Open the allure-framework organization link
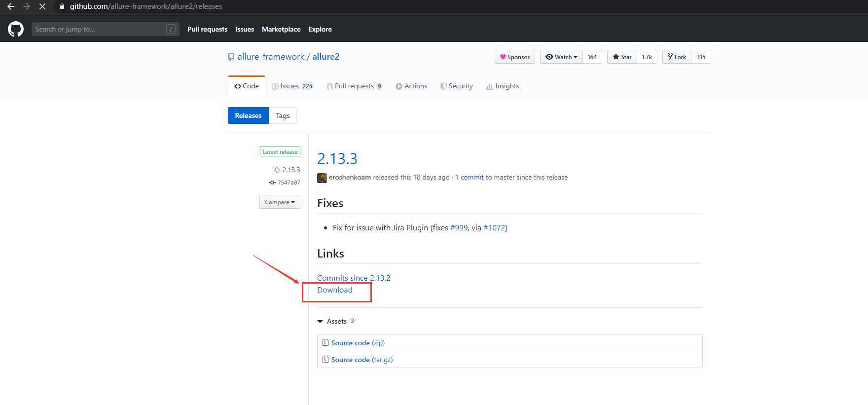 pyautogui.click(x=271, y=57)
